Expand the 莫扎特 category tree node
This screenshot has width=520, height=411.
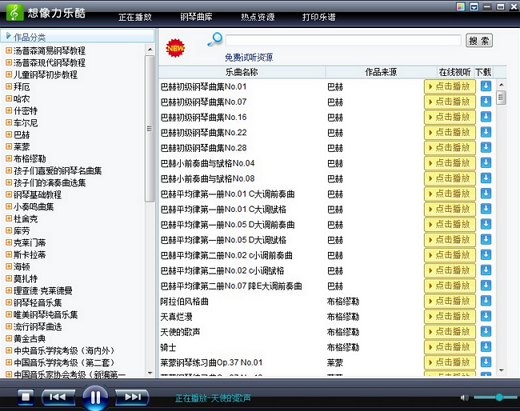(x=9, y=278)
